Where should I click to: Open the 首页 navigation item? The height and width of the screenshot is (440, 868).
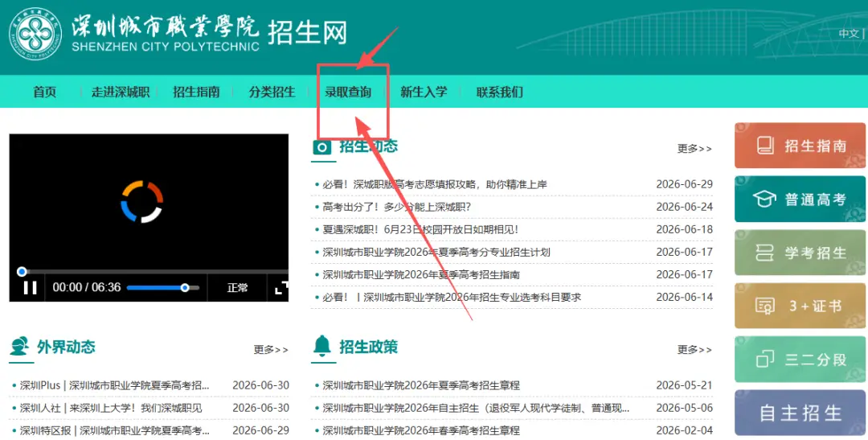tap(45, 92)
